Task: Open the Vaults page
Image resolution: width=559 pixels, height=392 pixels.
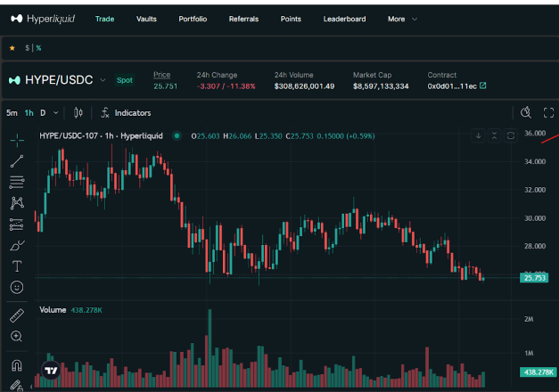Action: (146, 19)
